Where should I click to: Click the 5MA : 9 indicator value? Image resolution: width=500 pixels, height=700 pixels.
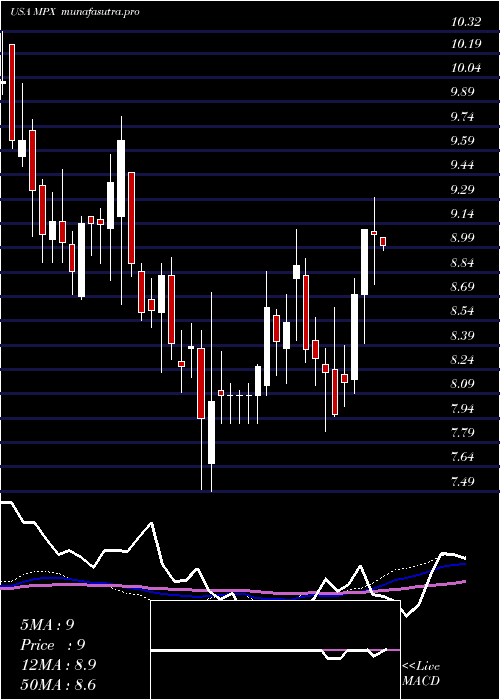coord(47,625)
